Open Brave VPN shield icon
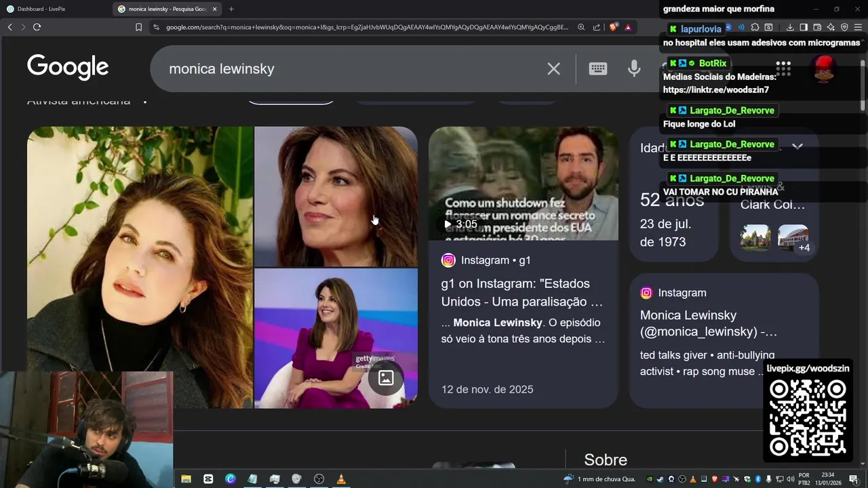868x488 pixels. point(844,27)
